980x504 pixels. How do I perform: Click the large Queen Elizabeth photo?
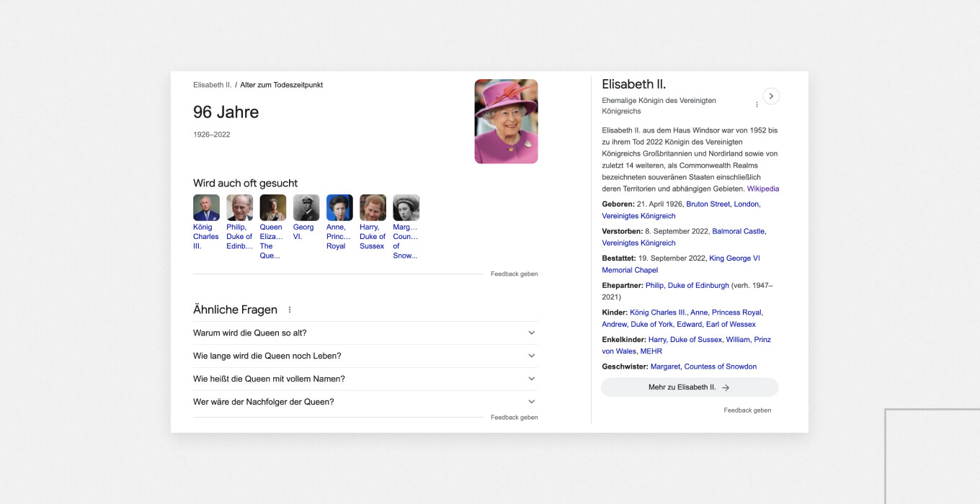[506, 121]
